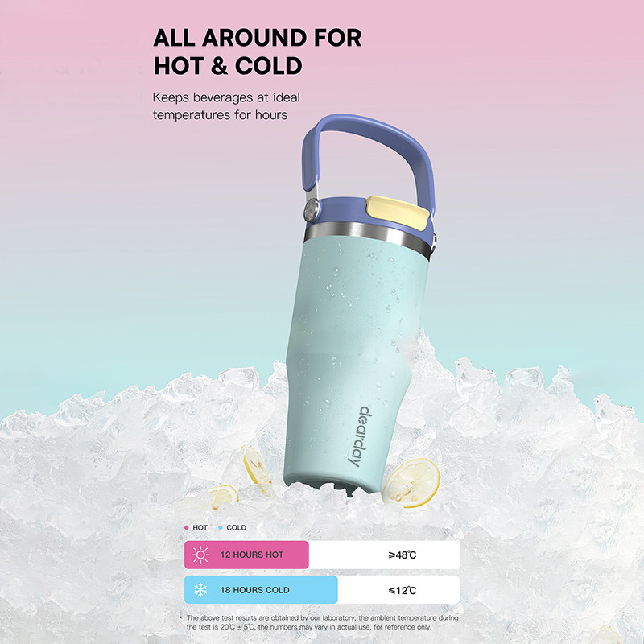644x644 pixels.
Task: Click the ≤12°C temperature value
Action: (x=402, y=590)
